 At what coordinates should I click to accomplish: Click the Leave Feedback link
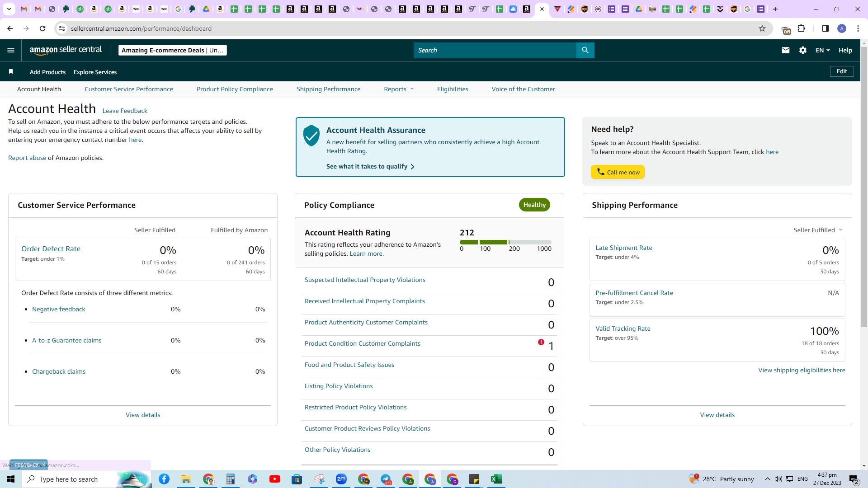coord(125,111)
